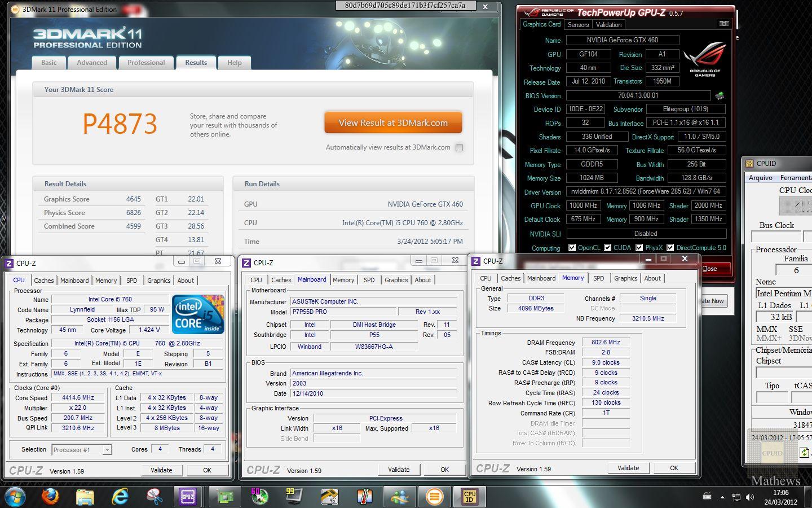This screenshot has width=812, height=508.
Task: Toggle Automatically view results at 3DMark.com checkbox
Action: click(459, 147)
